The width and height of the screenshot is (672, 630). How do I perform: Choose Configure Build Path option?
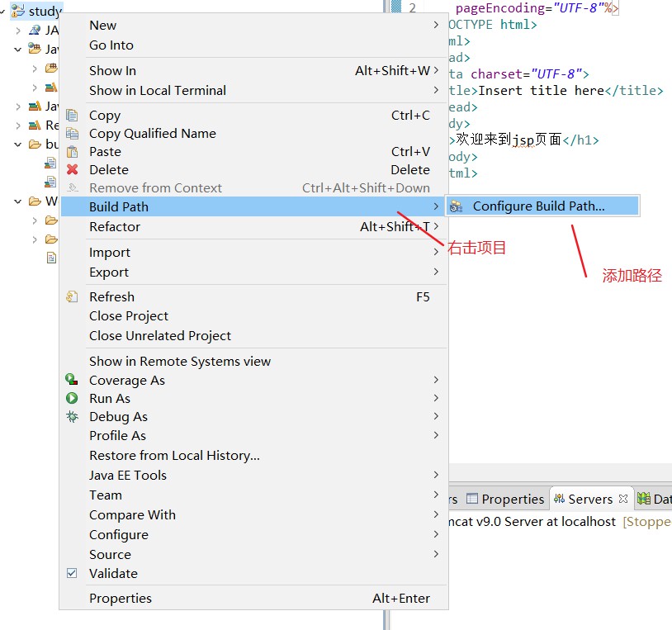click(x=543, y=206)
